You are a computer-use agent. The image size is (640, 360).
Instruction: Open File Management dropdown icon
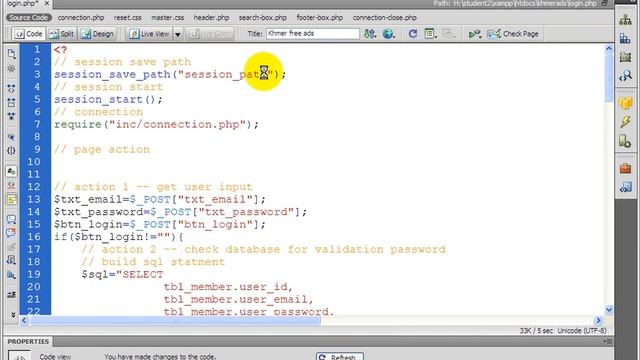370,34
